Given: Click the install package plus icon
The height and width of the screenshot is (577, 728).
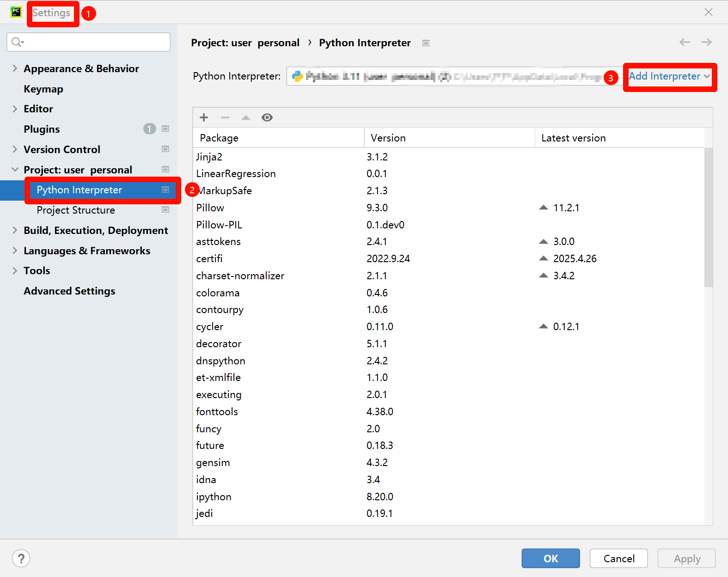Looking at the screenshot, I should (x=204, y=117).
